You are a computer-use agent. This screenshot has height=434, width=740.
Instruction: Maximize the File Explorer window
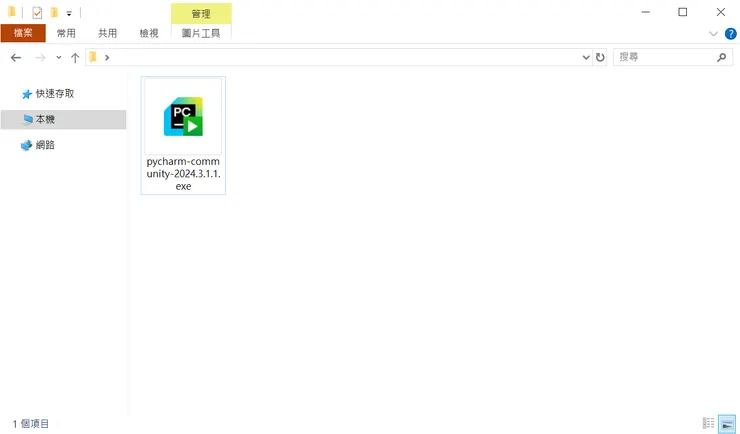pyautogui.click(x=683, y=12)
